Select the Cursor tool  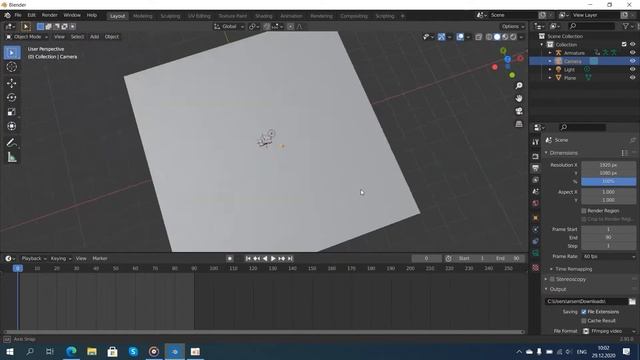pos(12,67)
